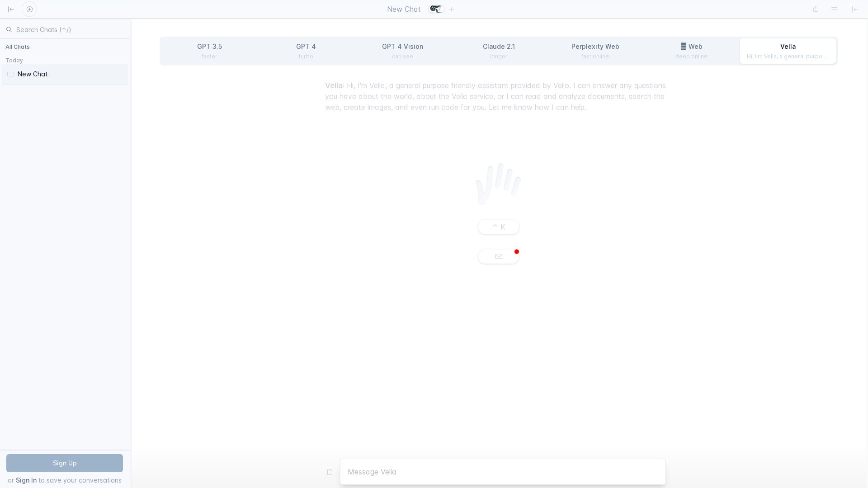868x488 pixels.
Task: Open the share conversation icon
Action: point(816,9)
